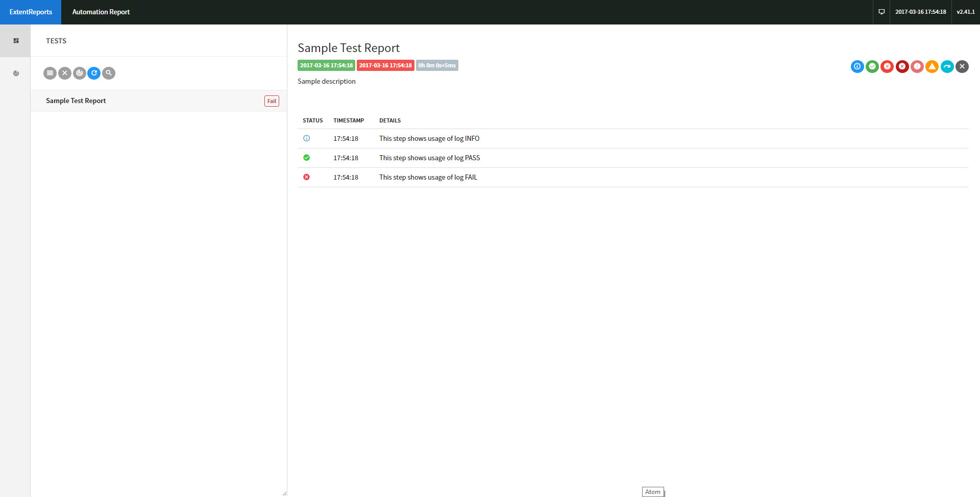Open the ExtentReports home link

(x=31, y=12)
